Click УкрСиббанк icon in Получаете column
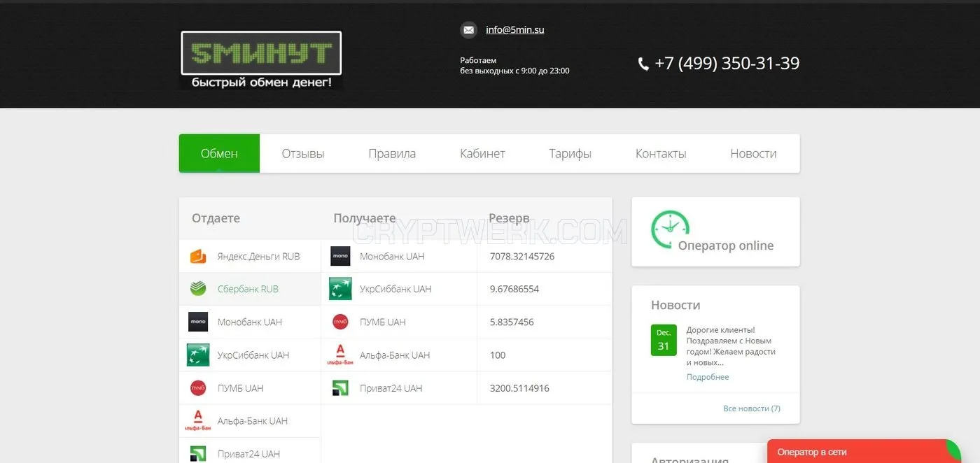The image size is (980, 463). click(x=340, y=289)
